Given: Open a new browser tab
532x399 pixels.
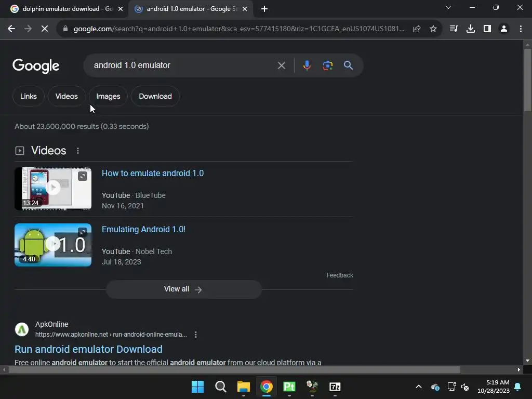Looking at the screenshot, I should click(264, 9).
